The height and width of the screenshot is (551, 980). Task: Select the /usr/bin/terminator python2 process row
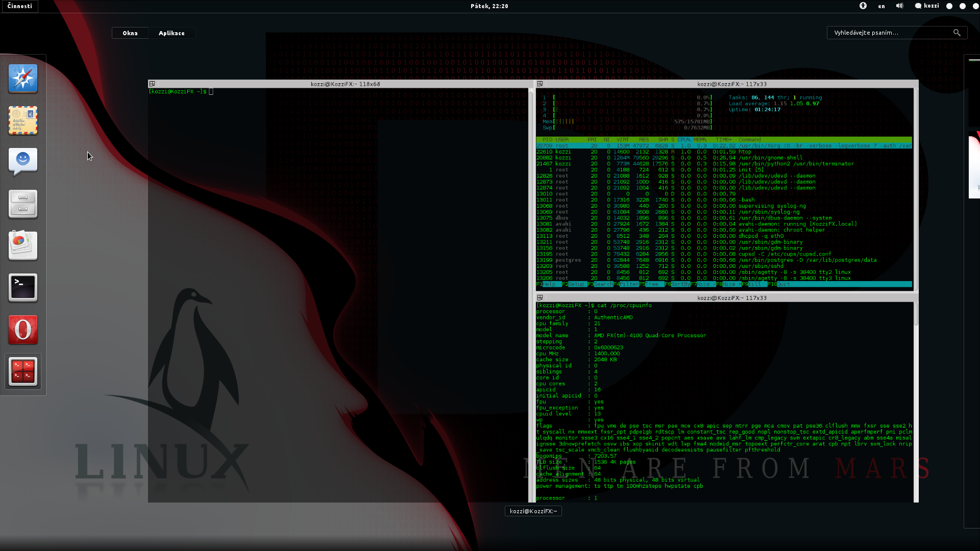[x=724, y=164]
